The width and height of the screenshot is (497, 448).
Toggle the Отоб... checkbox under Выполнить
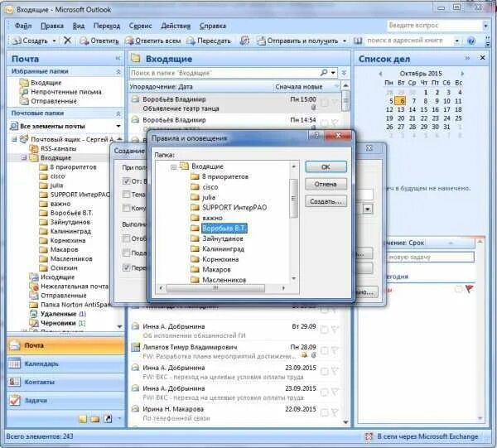(126, 238)
